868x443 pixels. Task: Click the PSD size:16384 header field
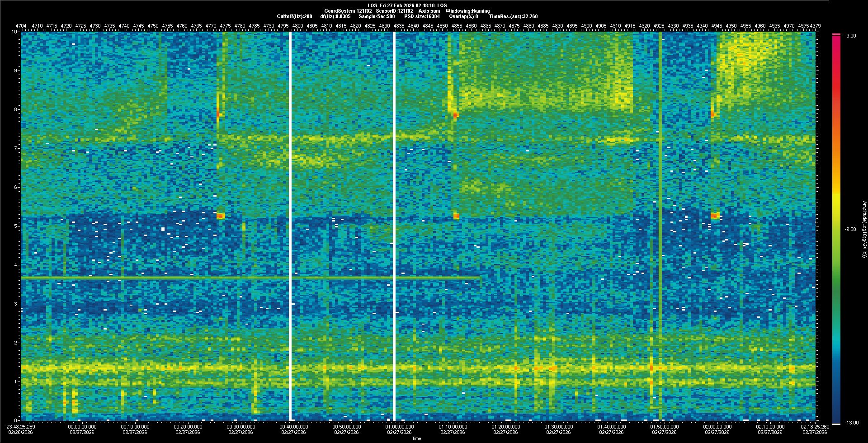point(421,16)
